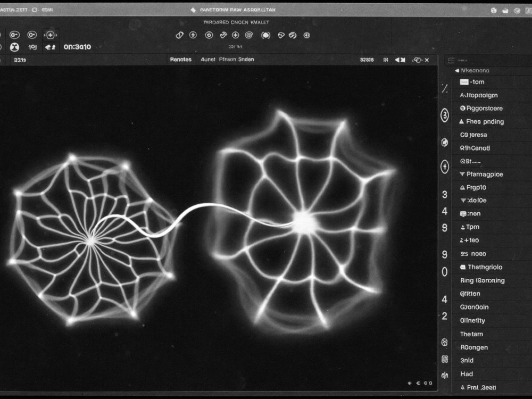Click the "GzonOoln" entry in the right panel
532x399 pixels.
[475, 307]
